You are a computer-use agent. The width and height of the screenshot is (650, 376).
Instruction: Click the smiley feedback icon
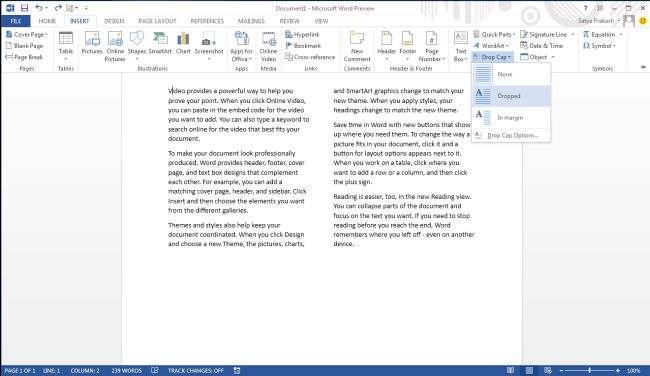click(643, 20)
